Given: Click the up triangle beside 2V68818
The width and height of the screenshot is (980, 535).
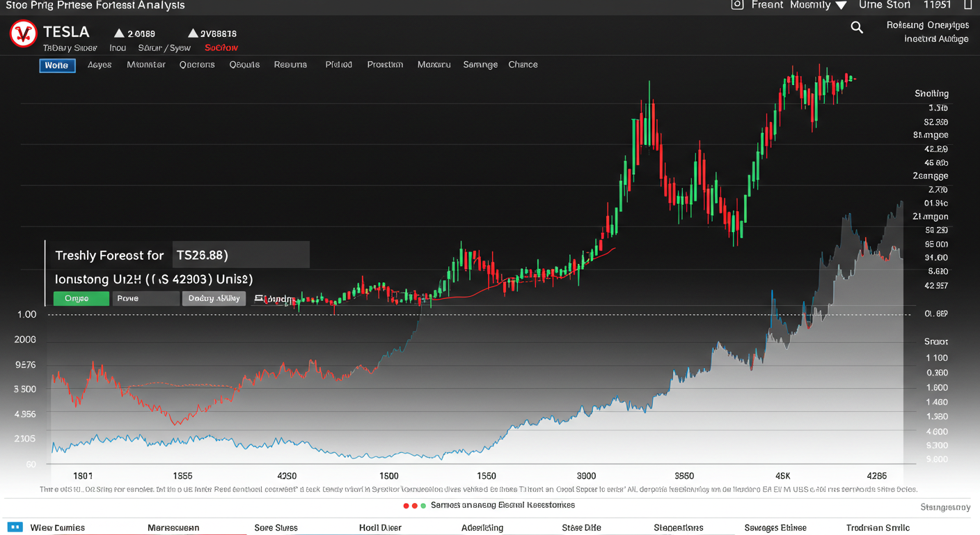Looking at the screenshot, I should tap(193, 33).
